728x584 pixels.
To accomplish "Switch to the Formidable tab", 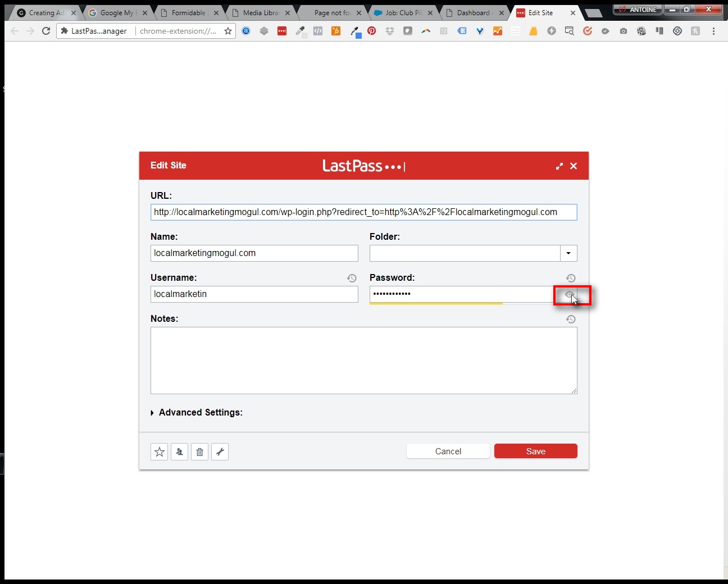I will click(189, 12).
